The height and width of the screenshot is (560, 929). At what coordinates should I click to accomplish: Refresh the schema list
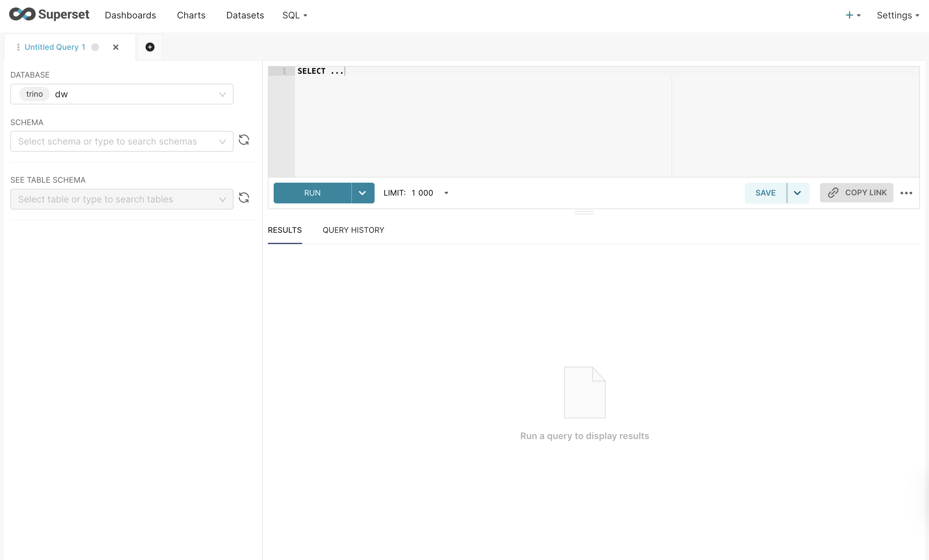pos(244,140)
